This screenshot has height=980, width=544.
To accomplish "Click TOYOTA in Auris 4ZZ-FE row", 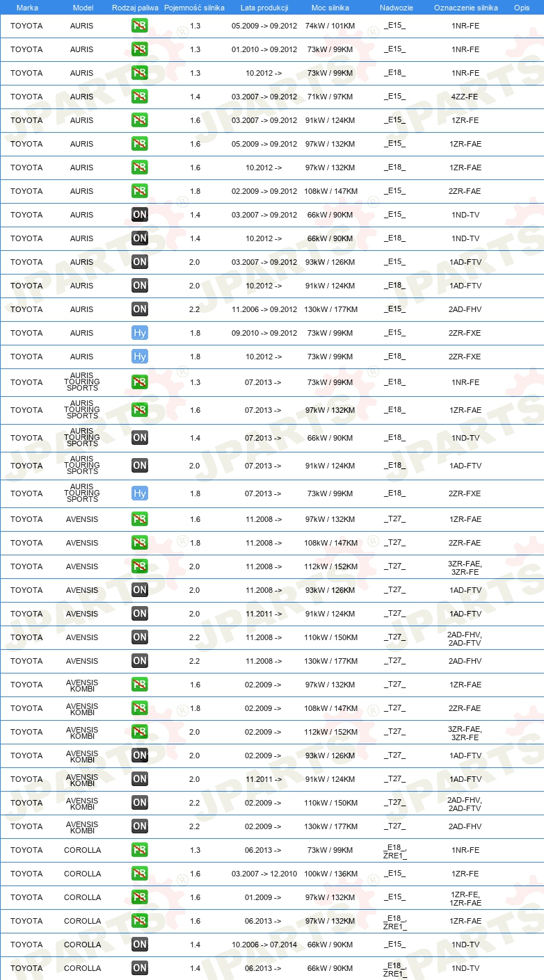I will click(x=26, y=97).
